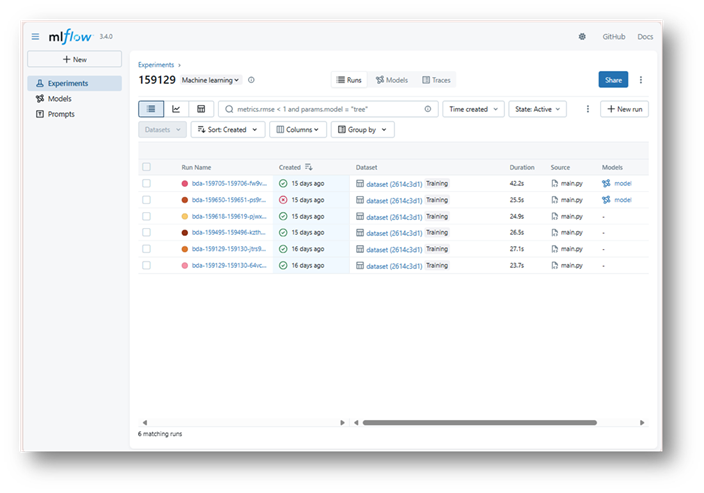Screen dimensions: 704x493
Task: Click color dot of run bda-159495-159496
Action: [185, 233]
